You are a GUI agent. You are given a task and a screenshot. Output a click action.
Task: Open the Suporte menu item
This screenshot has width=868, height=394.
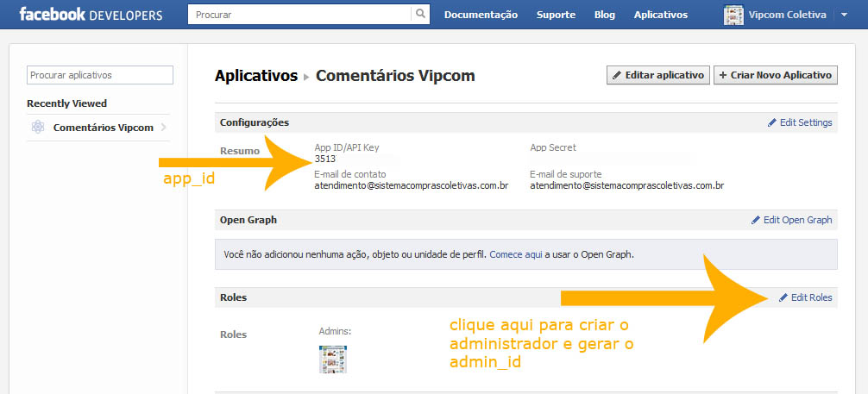556,15
